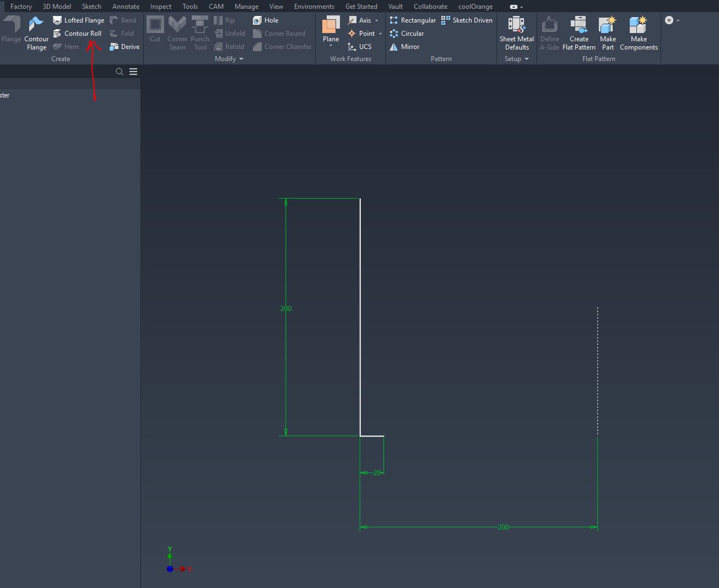Click the Mirror tool
Screen dimensions: 719x588
[x=404, y=47]
